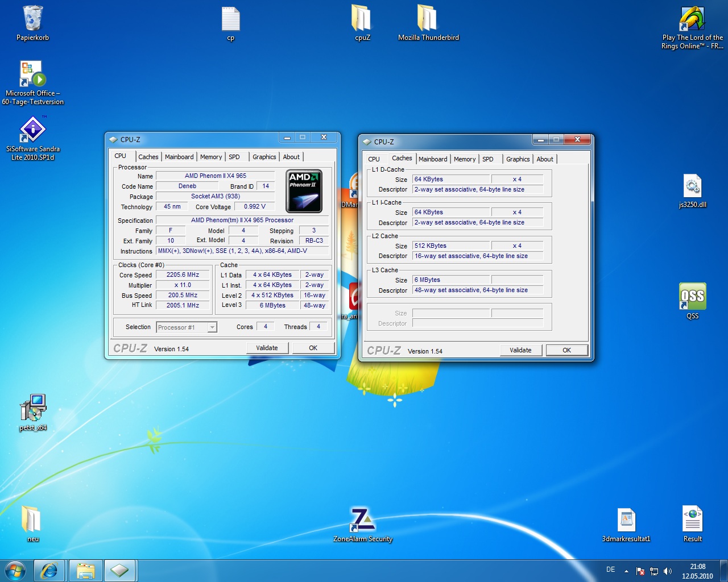This screenshot has height=582, width=728.
Task: Click the left CPU-Z window title bar
Action: pos(193,139)
